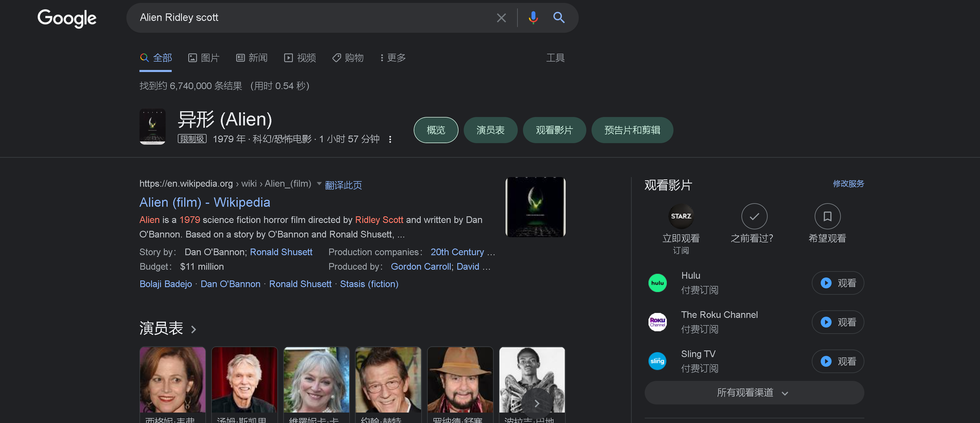Click the third cast photo with 维罗妮卡·卡 caption

click(316, 380)
